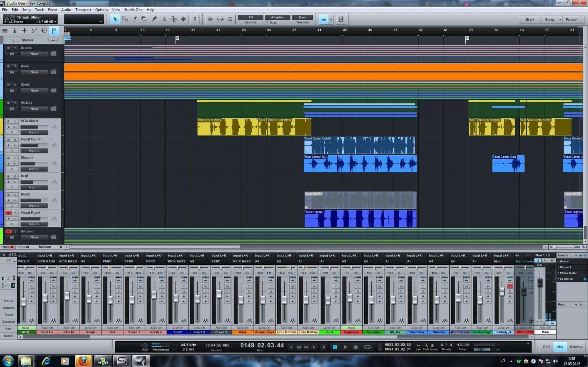Mute the VOX MAIN track
Image resolution: width=588 pixels, height=367 pixels.
tap(8, 121)
